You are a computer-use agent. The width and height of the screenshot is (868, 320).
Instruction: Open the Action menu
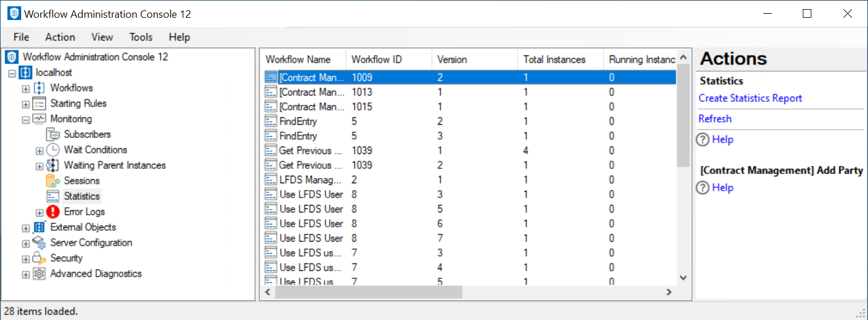(60, 37)
